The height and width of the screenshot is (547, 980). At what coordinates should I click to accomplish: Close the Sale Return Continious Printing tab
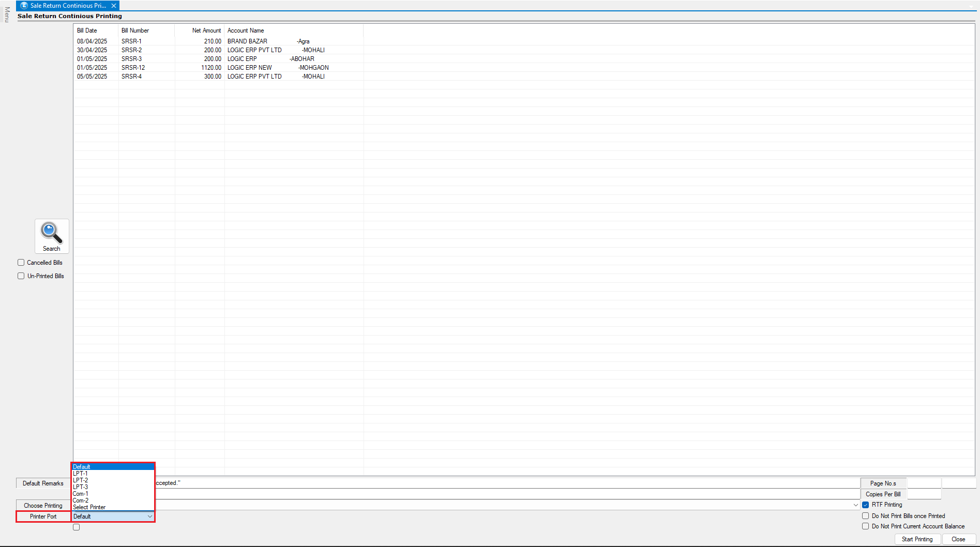tap(114, 6)
